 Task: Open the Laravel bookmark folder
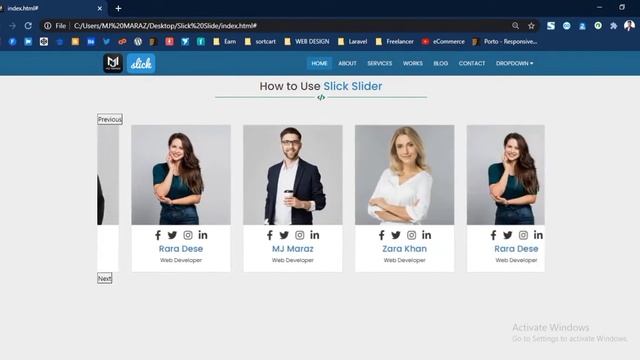coord(352,42)
